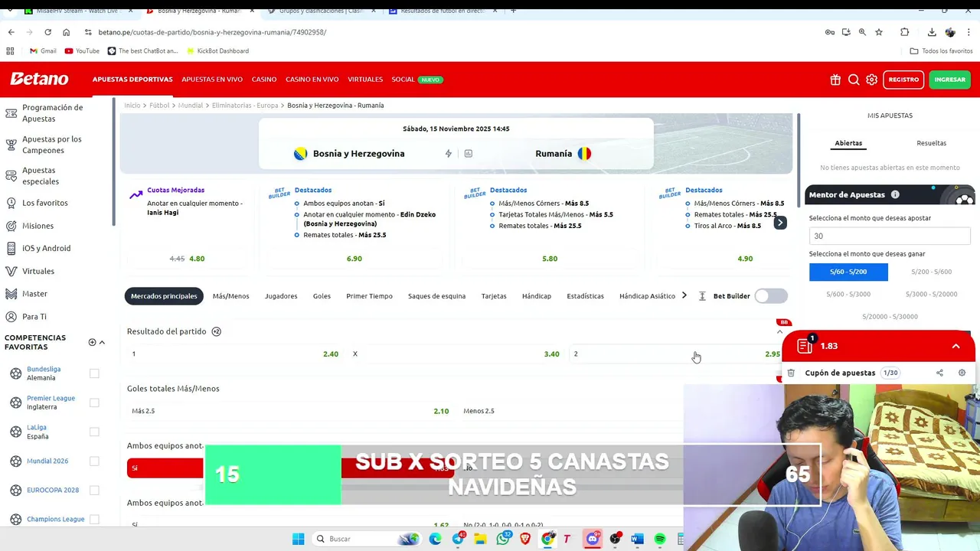Open Betano settings gear icon

pyautogui.click(x=872, y=80)
